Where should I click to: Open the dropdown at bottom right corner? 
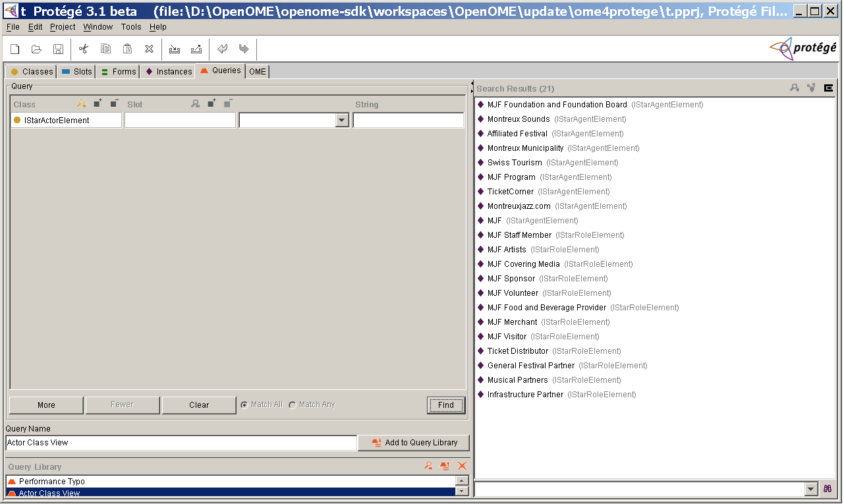coord(812,489)
